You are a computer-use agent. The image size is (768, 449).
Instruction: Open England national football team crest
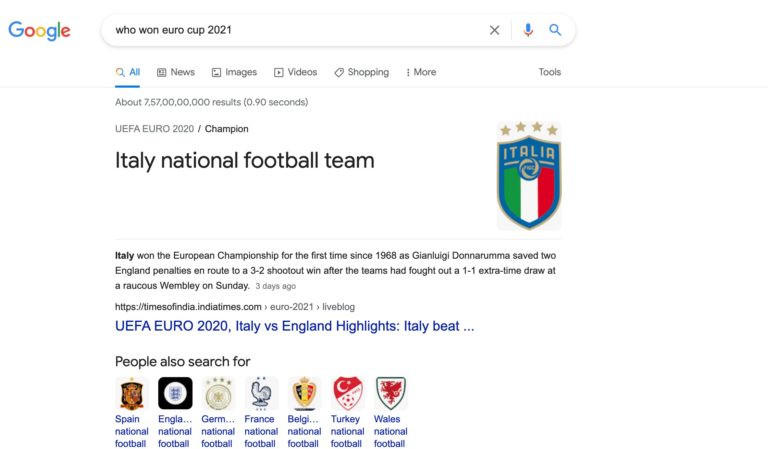pos(175,393)
